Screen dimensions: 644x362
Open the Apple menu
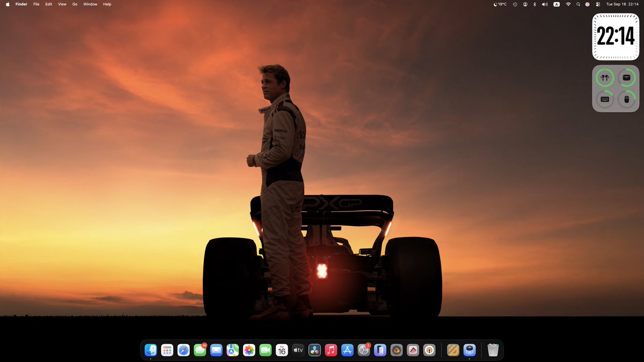8,4
